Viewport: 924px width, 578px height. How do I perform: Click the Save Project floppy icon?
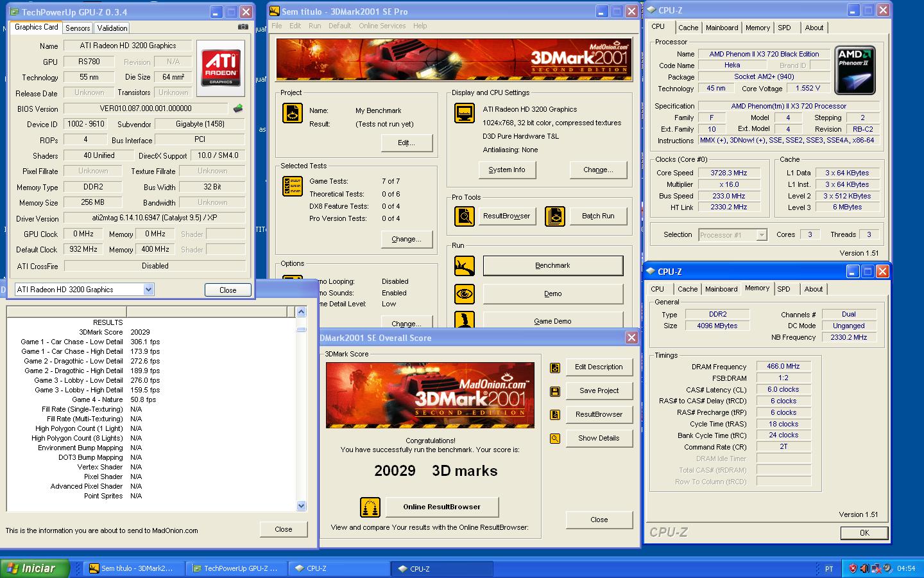(555, 392)
